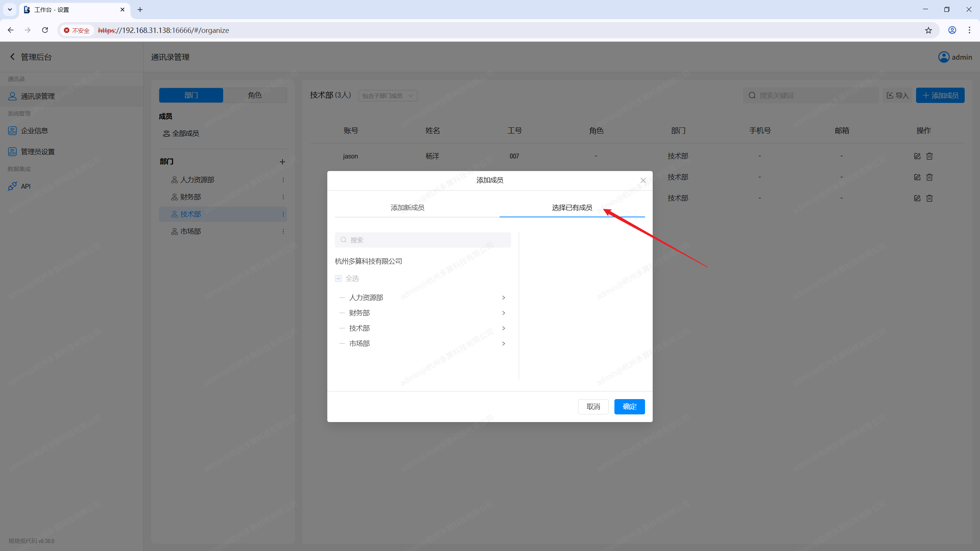This screenshot has height=551, width=980.
Task: Select 财务部 in the dialog department list
Action: 359,313
